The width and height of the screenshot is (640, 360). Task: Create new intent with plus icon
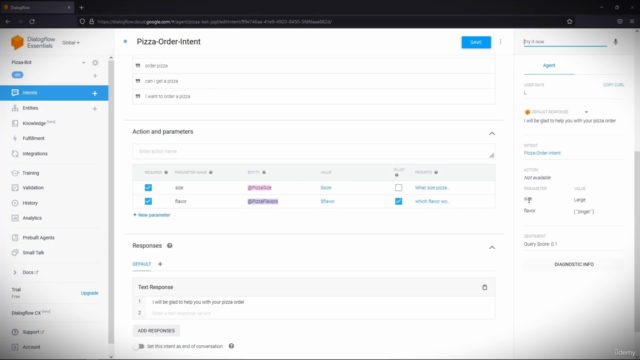click(x=95, y=93)
